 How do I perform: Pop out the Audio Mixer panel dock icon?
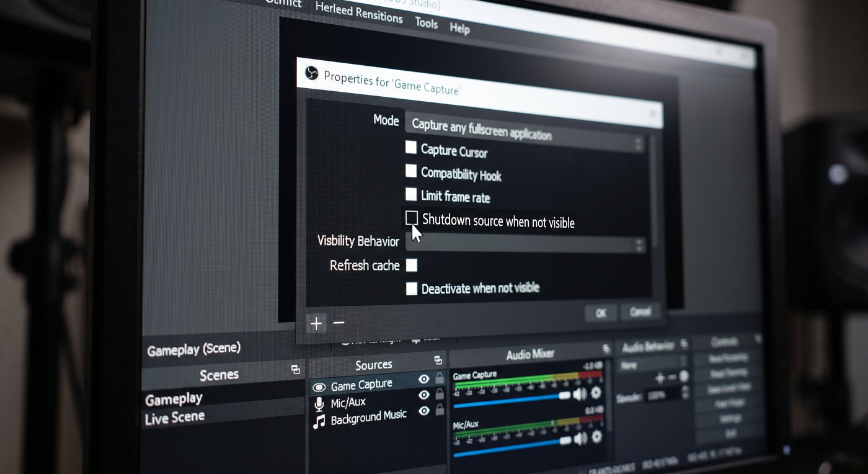(606, 349)
